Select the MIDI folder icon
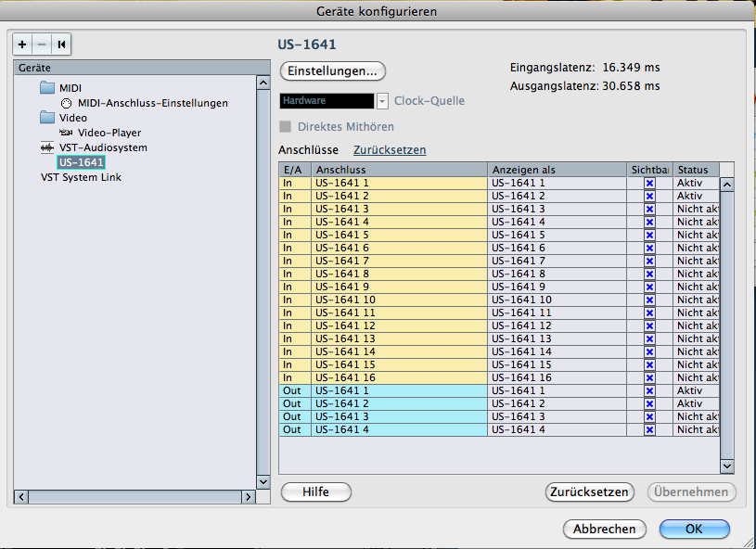756x549 pixels. (47, 88)
